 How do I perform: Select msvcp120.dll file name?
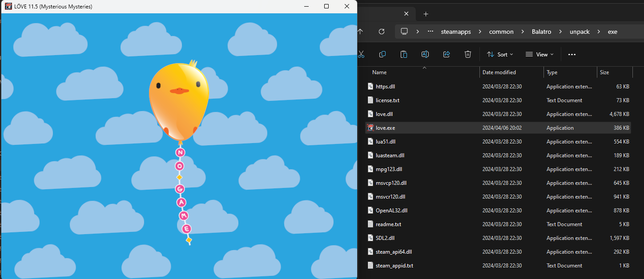click(391, 183)
